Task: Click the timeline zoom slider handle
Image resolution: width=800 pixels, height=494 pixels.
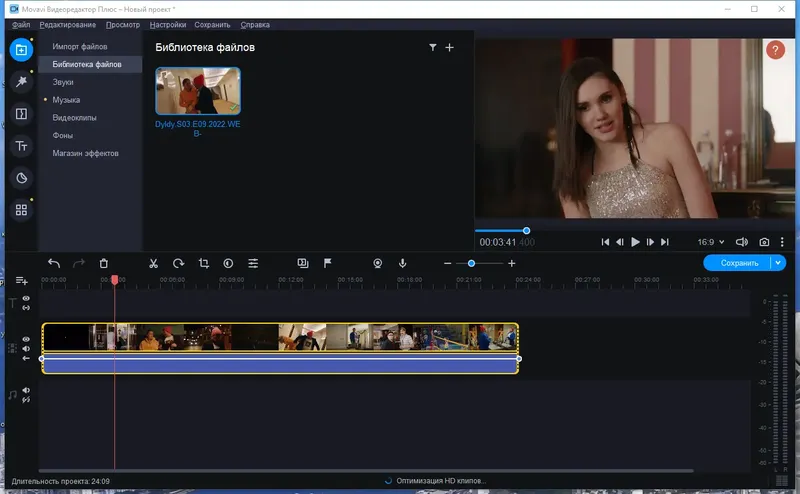Action: pyautogui.click(x=471, y=263)
